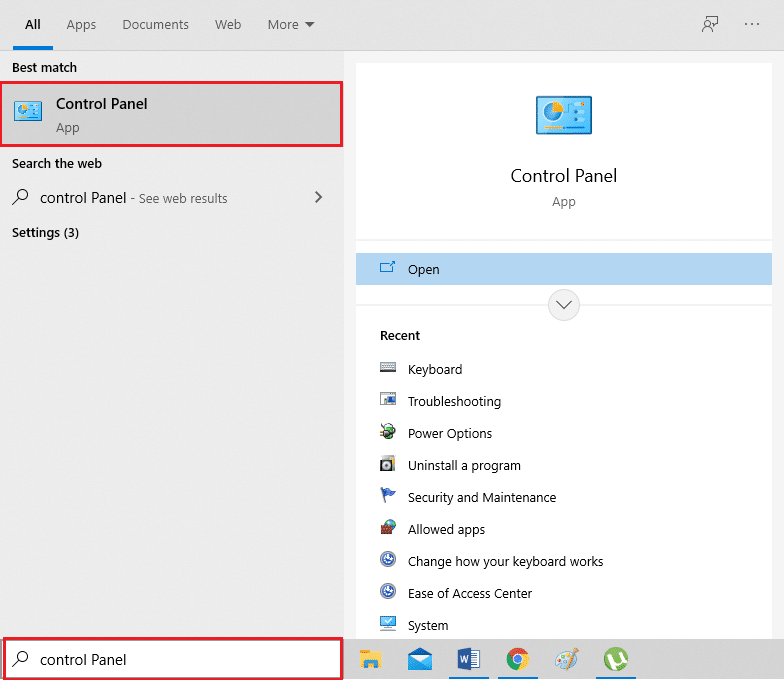Switch to the Documents tab
Viewport: 784px width, 680px height.
pos(155,24)
